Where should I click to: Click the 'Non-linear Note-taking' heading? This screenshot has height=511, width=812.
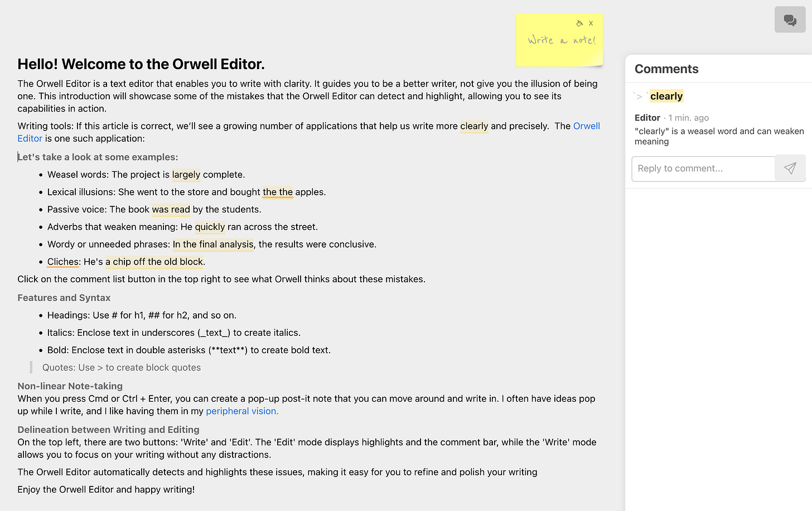(x=70, y=386)
